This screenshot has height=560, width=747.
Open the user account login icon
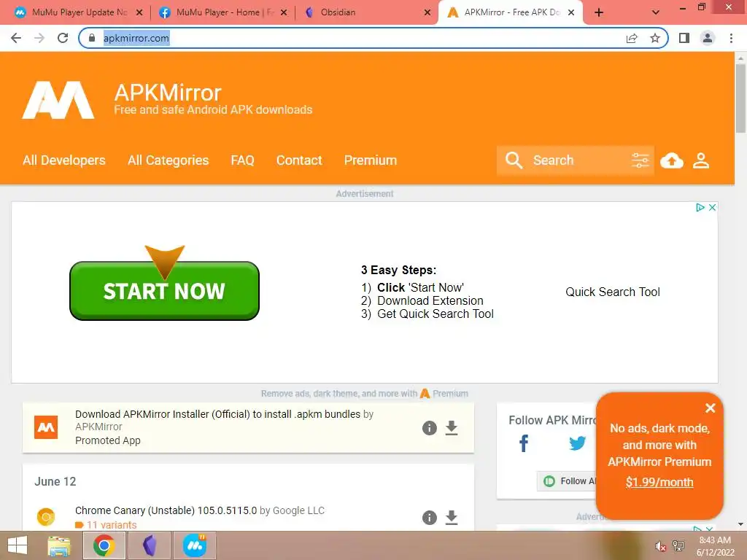pos(701,160)
